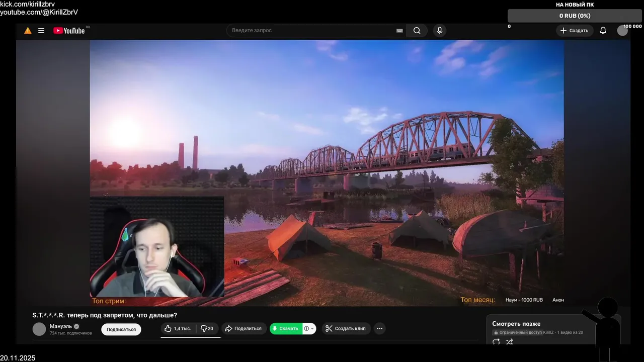The image size is (644, 362).
Task: Click "Создать клип" scissors button
Action: click(x=346, y=328)
